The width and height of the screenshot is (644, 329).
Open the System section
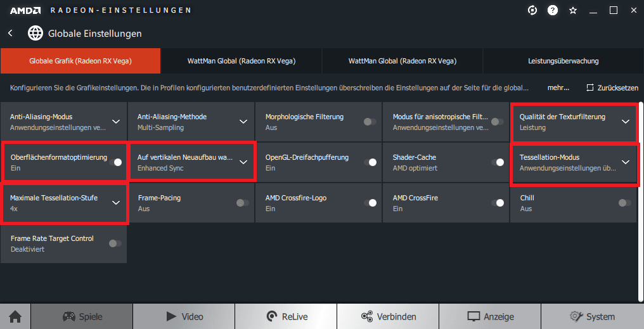[592, 317]
